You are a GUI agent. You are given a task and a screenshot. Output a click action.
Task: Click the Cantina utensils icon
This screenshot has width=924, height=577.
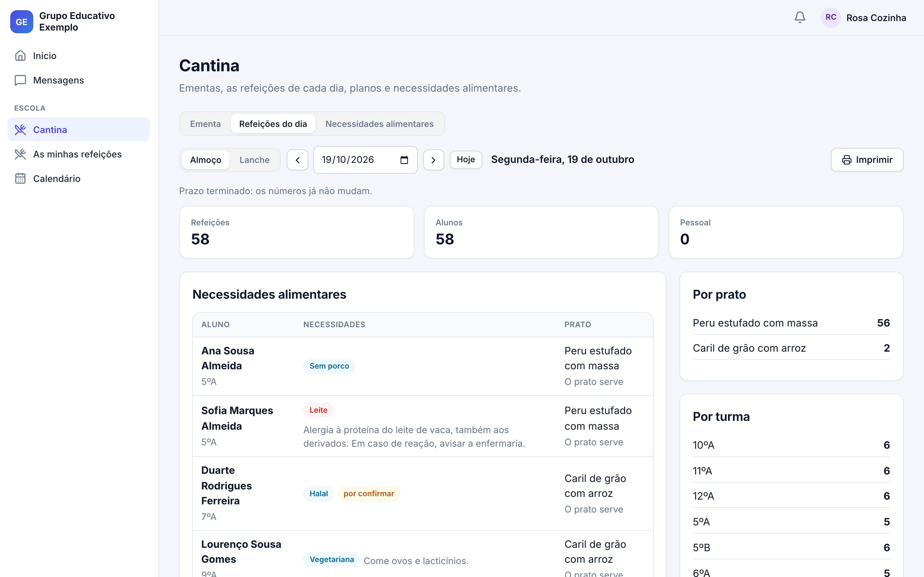(20, 130)
